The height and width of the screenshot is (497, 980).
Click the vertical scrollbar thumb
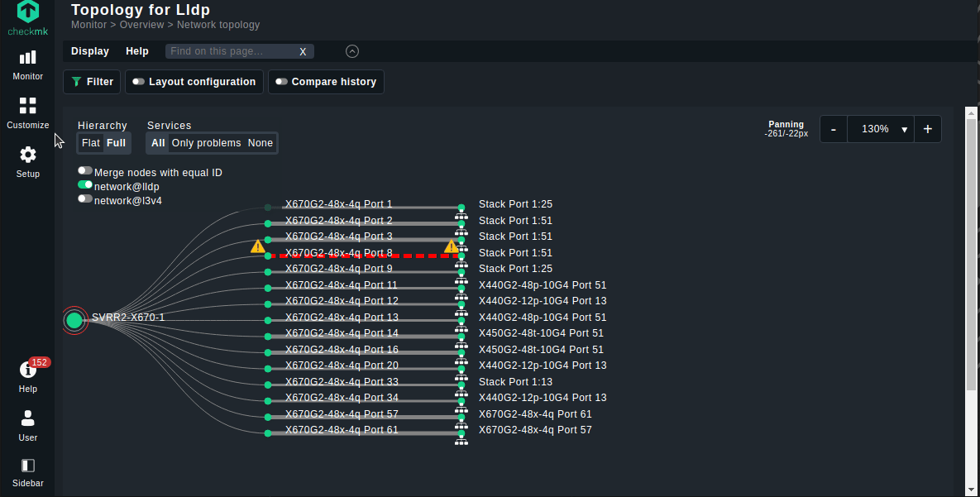coord(971,253)
